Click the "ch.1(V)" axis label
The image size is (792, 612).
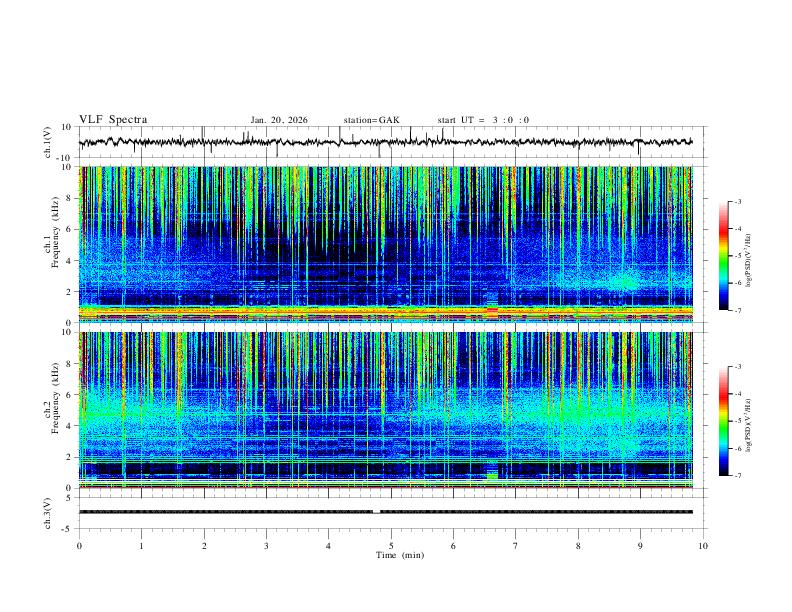pyautogui.click(x=48, y=142)
